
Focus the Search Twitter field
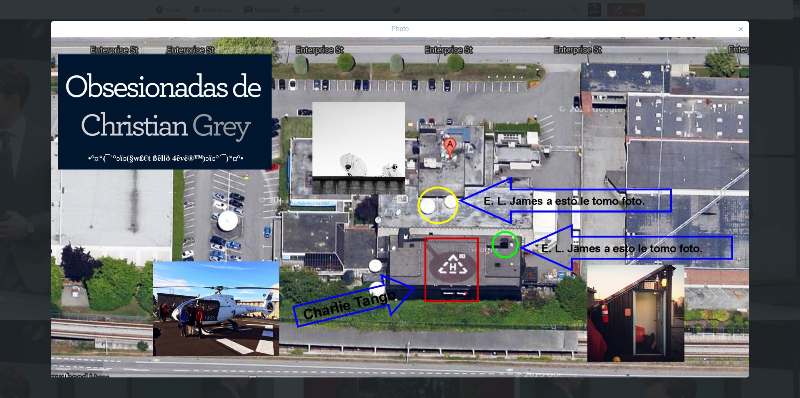531,10
